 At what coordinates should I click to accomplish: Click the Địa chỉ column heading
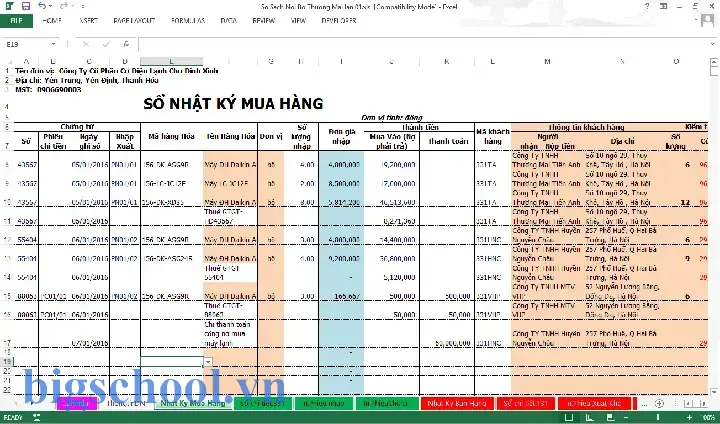tap(623, 141)
